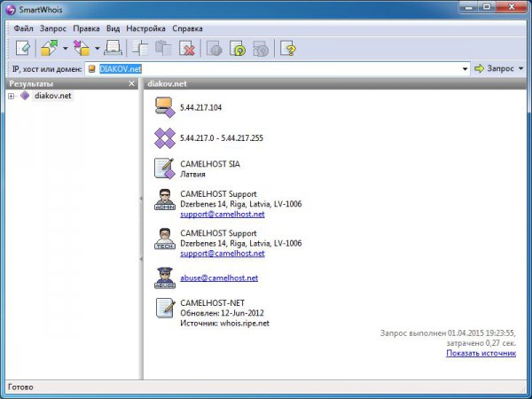
Task: Open tech contact support@camelhost.net link
Action: click(x=223, y=254)
